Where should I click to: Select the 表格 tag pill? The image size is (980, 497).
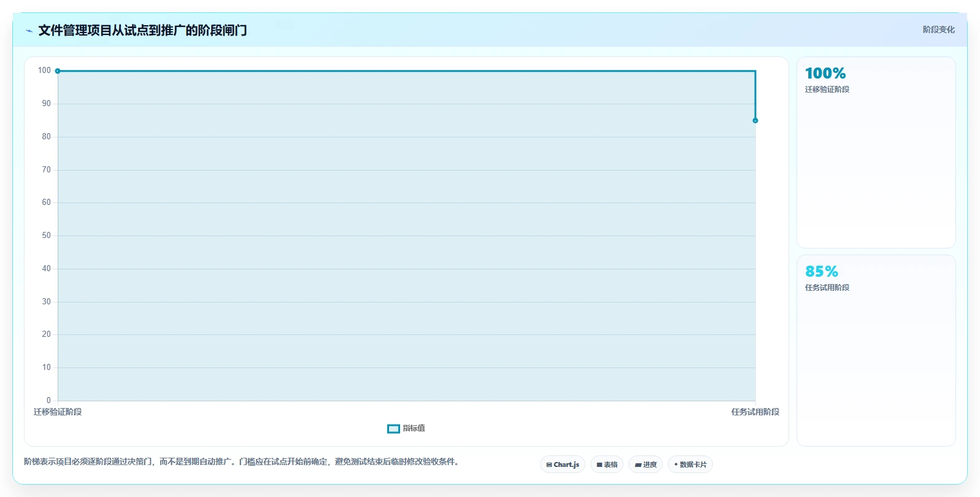pyautogui.click(x=607, y=464)
